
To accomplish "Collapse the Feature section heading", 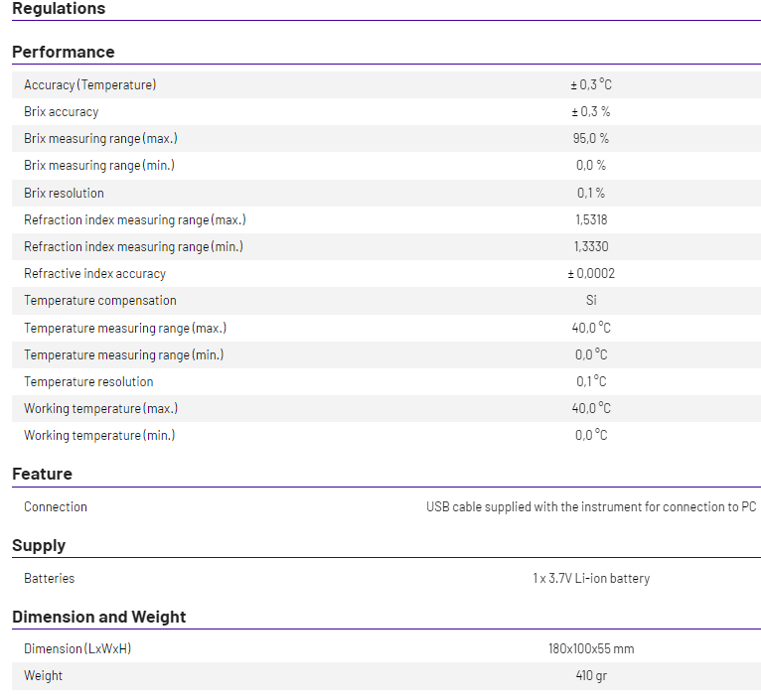I will [43, 474].
